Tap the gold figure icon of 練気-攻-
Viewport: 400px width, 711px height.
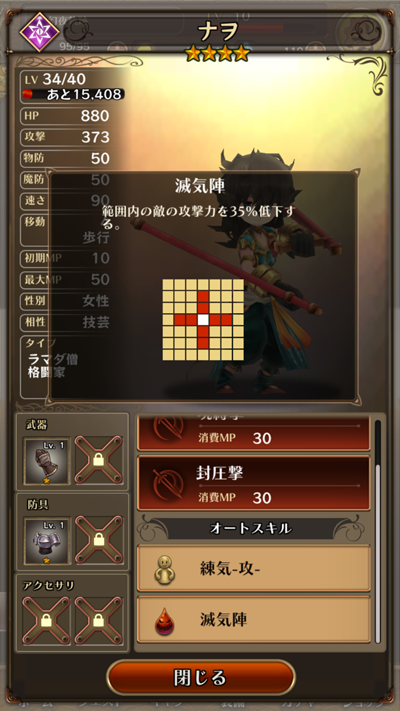(x=165, y=570)
